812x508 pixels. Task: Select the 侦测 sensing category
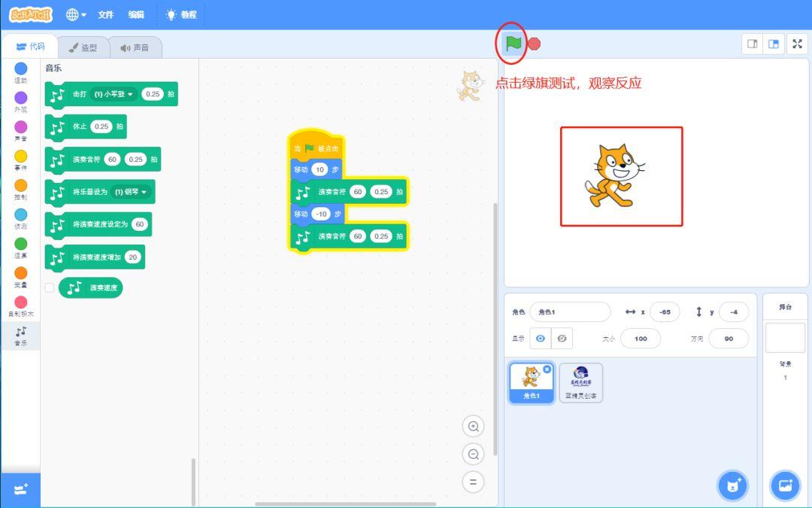21,219
